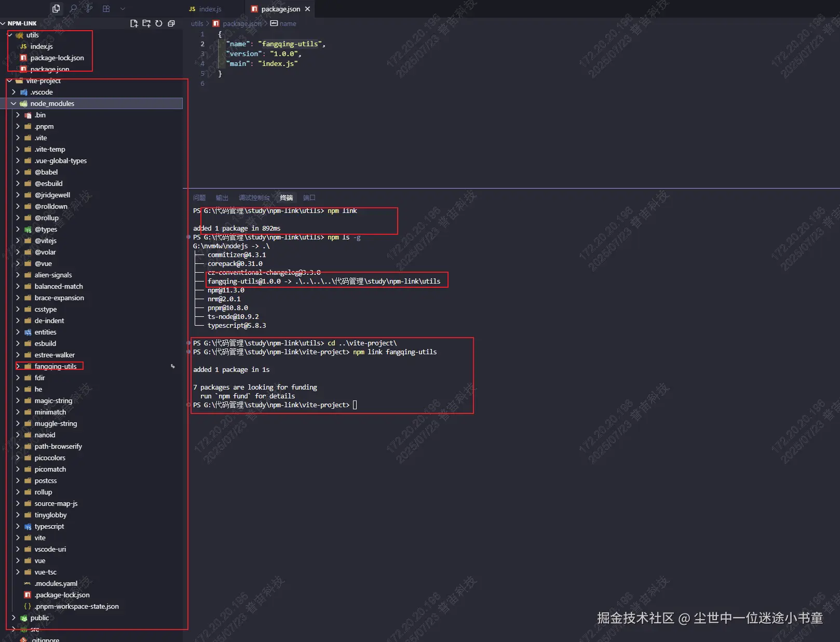Click the terminal prompt input cursor
Screen dimensions: 840x642
point(355,405)
